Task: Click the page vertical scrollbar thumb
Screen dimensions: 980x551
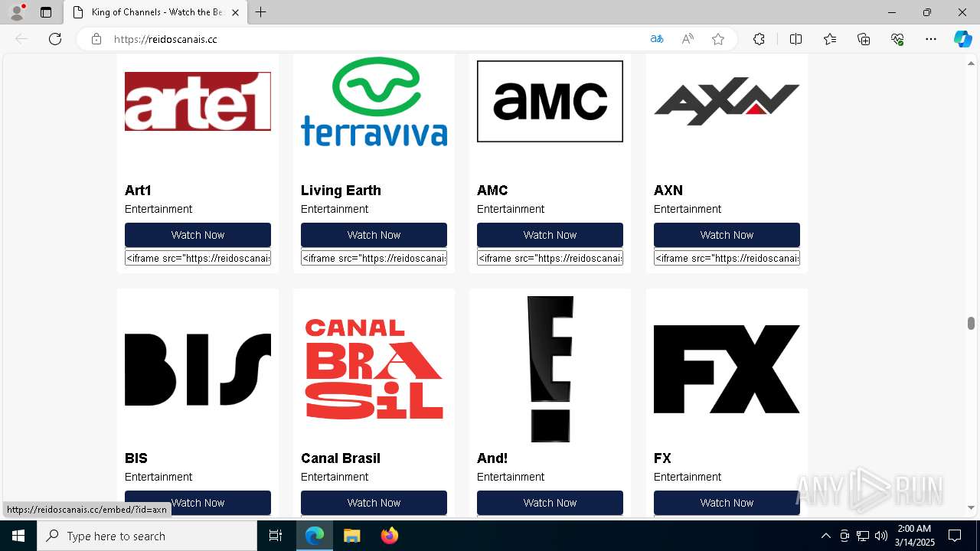Action: point(971,323)
